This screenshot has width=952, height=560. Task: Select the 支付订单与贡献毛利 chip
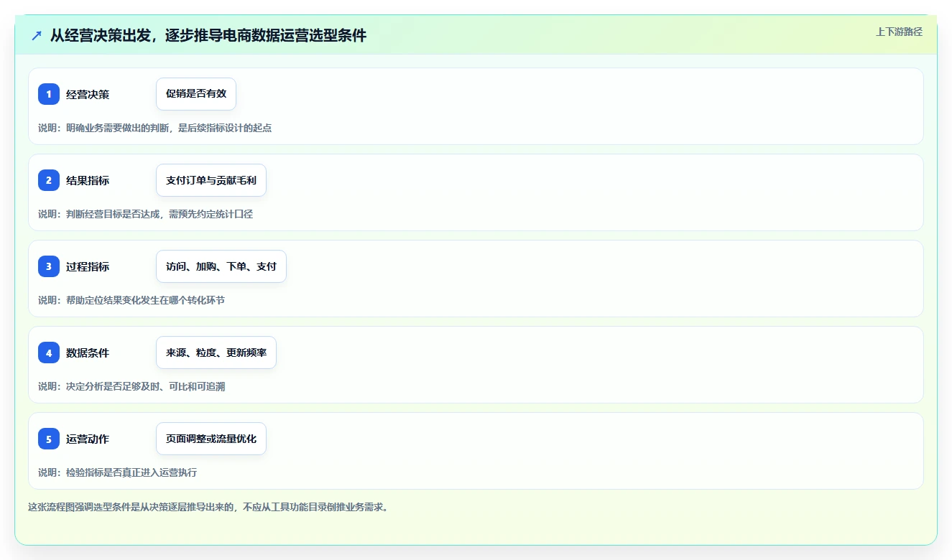(x=211, y=180)
